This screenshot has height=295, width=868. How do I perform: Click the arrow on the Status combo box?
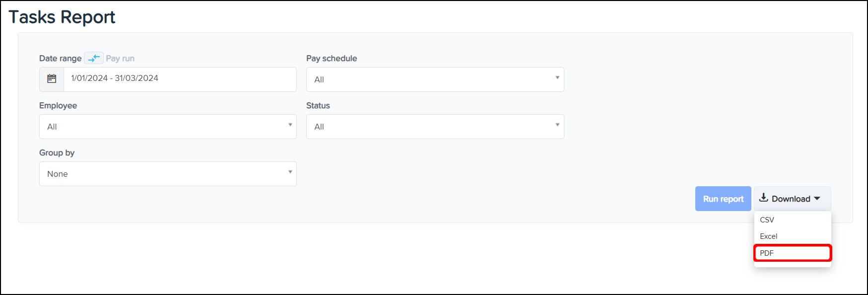557,125
